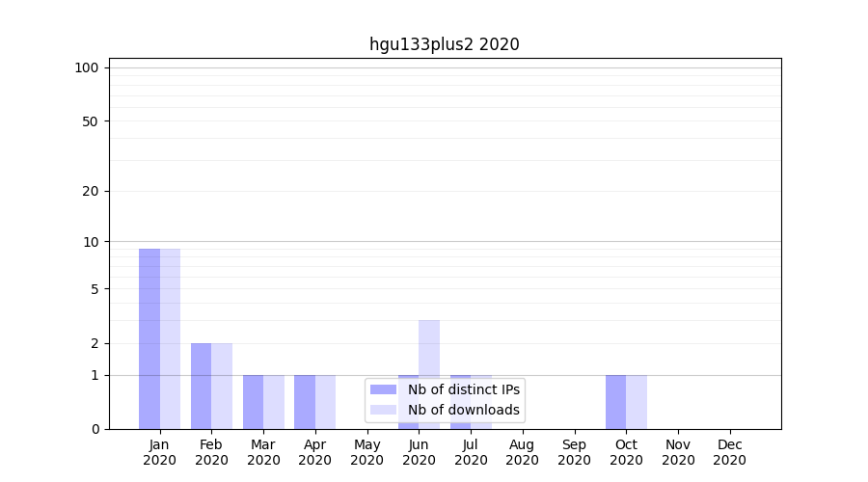Click the chart title hgu133plus2 2020
Screen dimensions: 868x482
pyautogui.click(x=444, y=44)
